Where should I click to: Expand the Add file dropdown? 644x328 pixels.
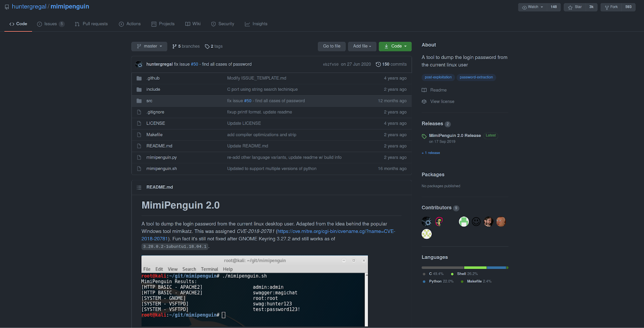pos(362,46)
